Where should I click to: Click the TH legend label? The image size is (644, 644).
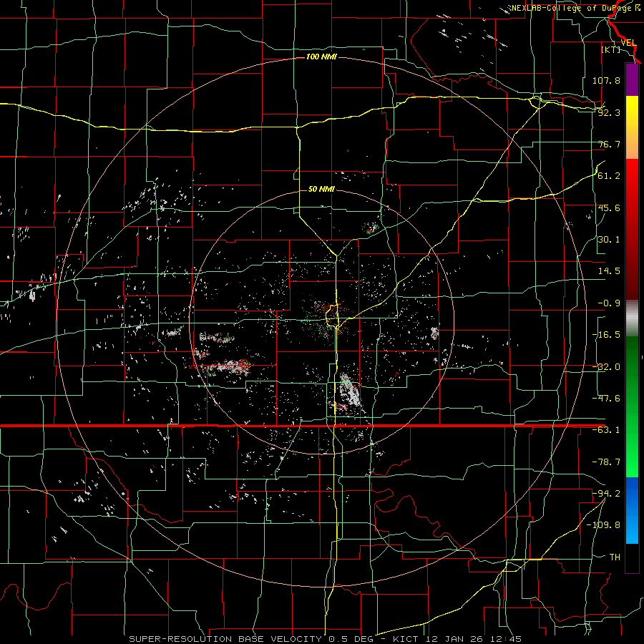615,557
